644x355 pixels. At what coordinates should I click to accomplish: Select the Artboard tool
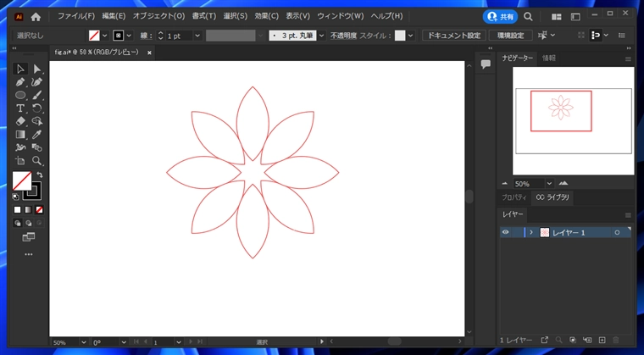tap(20, 161)
